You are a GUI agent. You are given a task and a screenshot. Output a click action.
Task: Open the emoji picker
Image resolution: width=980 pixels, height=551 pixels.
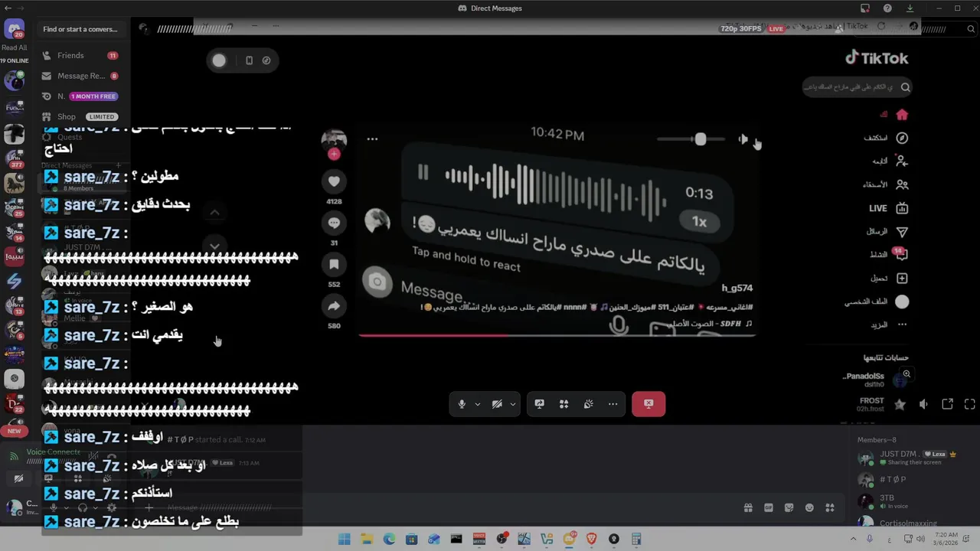pyautogui.click(x=809, y=507)
